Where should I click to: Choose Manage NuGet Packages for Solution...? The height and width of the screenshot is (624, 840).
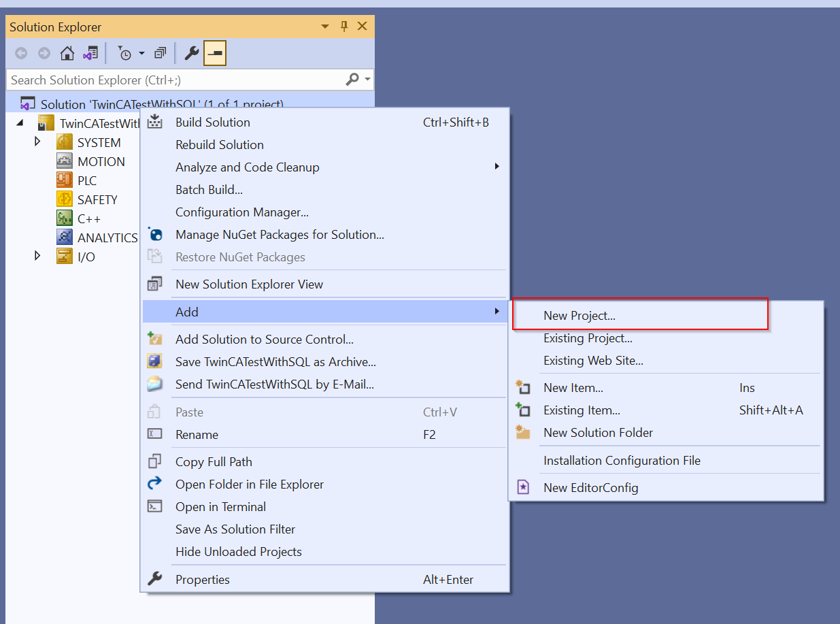click(x=324, y=235)
